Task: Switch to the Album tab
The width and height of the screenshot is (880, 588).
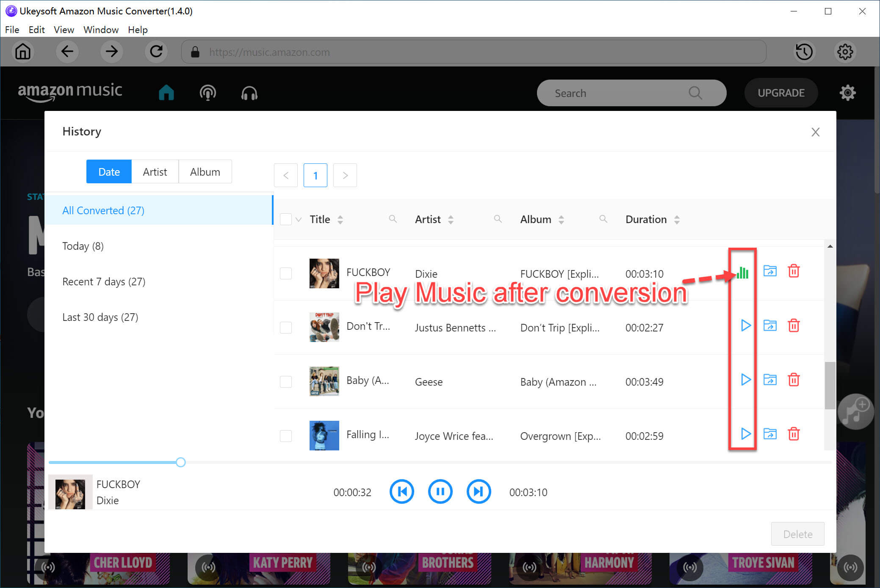Action: [205, 171]
